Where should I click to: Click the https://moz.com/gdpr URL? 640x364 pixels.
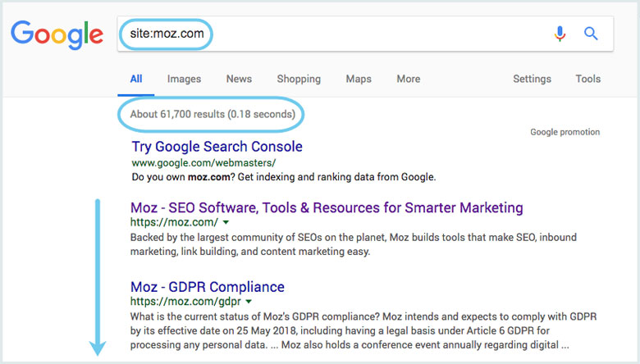(x=185, y=302)
